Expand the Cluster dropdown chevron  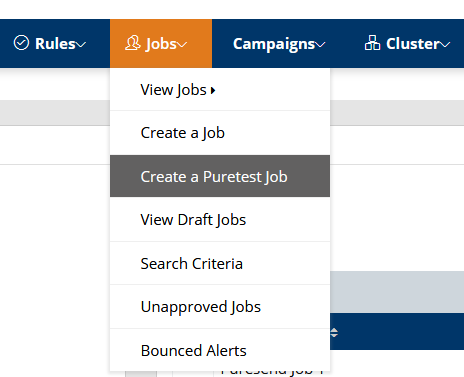tap(445, 44)
